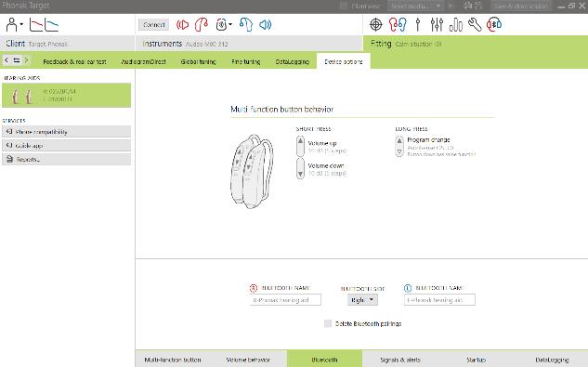Open the fine tuning sliders icon
The width and height of the screenshot is (588, 367).
point(437,25)
